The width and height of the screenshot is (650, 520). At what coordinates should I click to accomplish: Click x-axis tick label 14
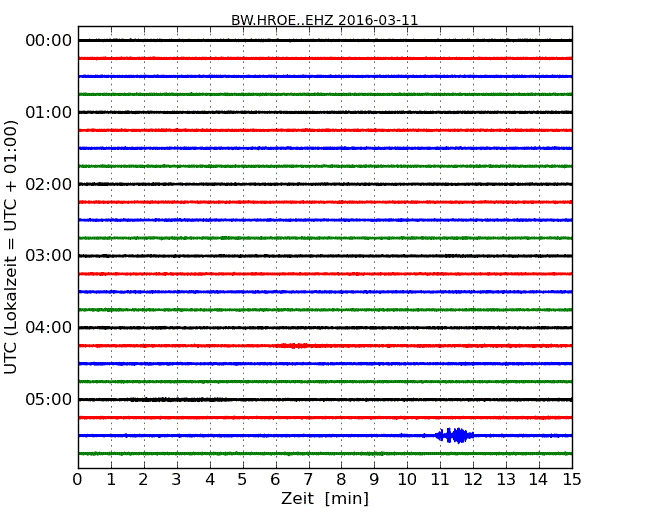(x=539, y=479)
